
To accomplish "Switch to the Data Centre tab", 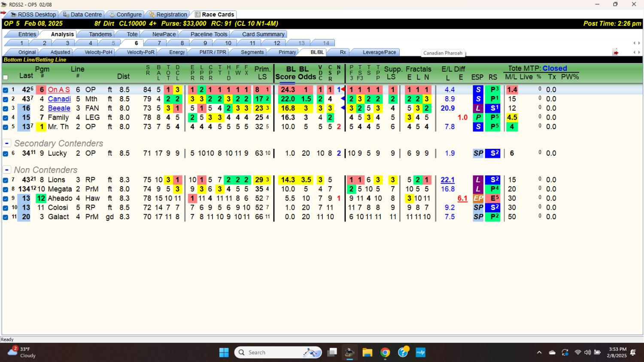I will (x=82, y=15).
